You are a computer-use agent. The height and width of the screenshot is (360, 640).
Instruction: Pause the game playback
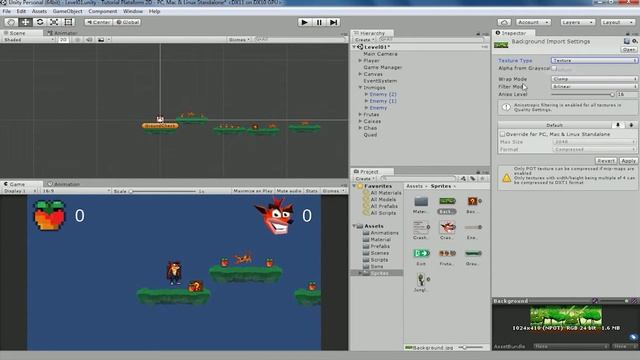[319, 22]
